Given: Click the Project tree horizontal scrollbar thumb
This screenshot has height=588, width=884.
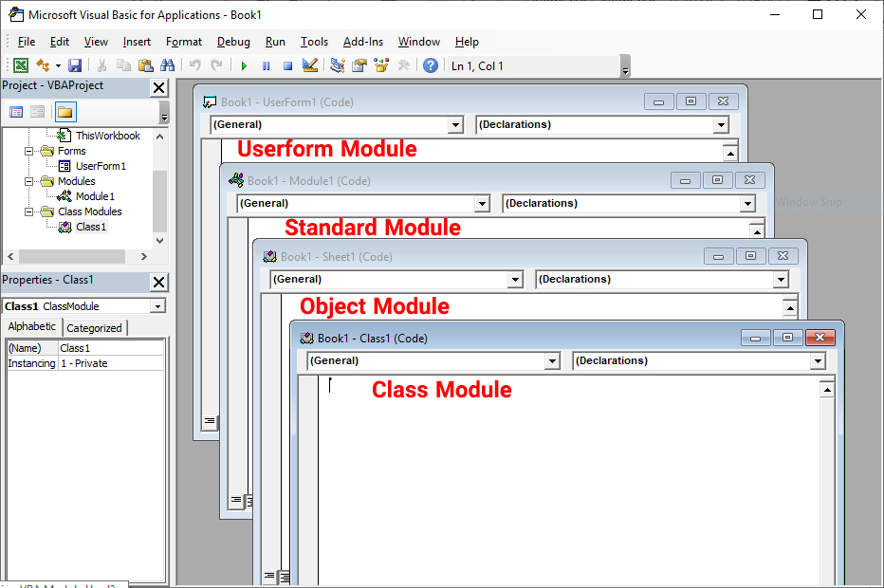Looking at the screenshot, I should click(x=71, y=256).
